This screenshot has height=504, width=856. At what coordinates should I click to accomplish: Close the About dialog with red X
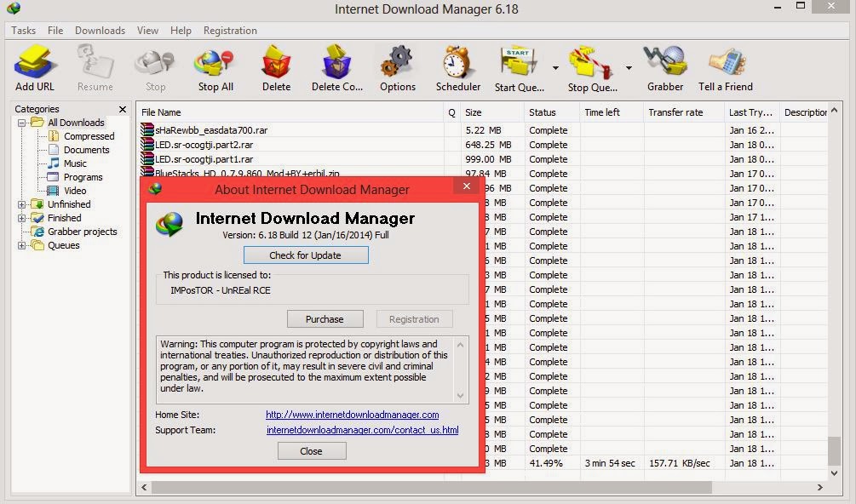pyautogui.click(x=466, y=186)
